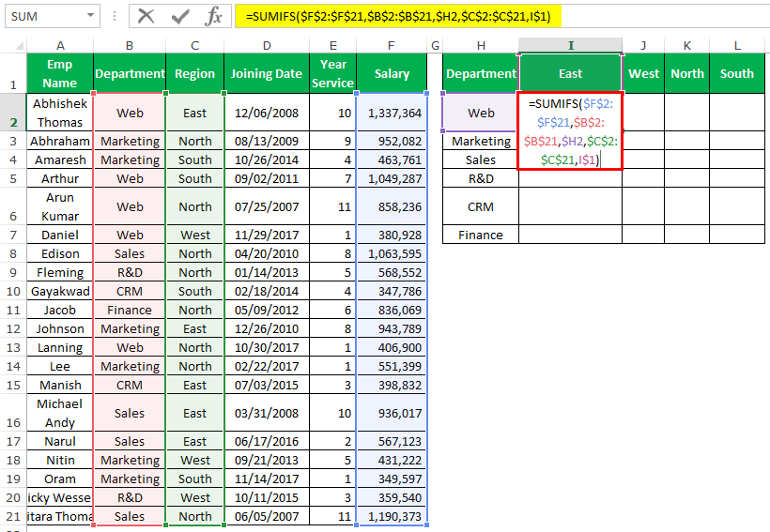Image resolution: width=770 pixels, height=532 pixels.
Task: Click the Enter checkmark formula button
Action: 180,16
